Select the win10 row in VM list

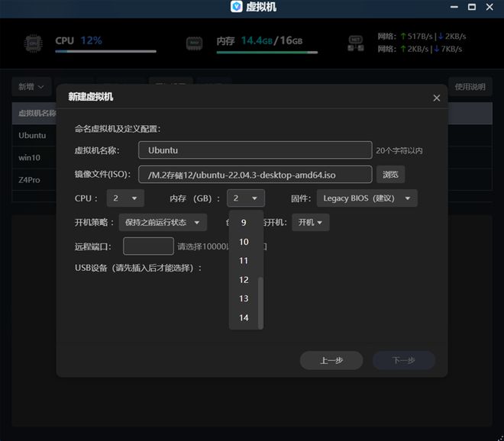click(x=34, y=158)
